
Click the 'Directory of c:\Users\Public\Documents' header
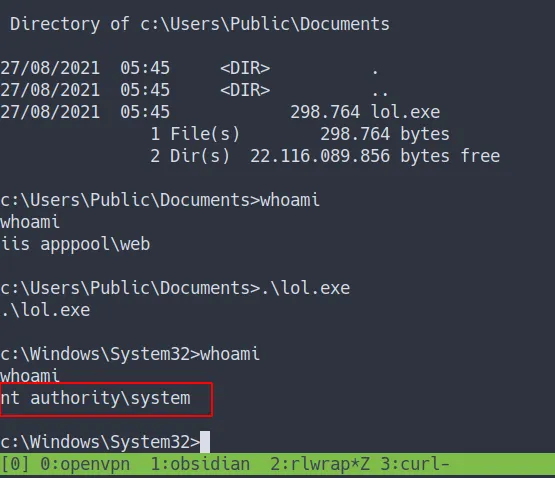200,24
